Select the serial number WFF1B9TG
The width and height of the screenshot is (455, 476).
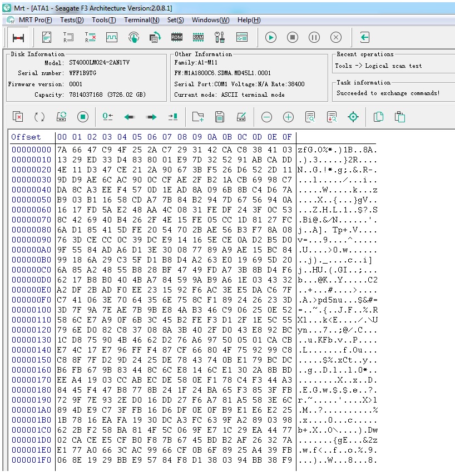point(83,73)
